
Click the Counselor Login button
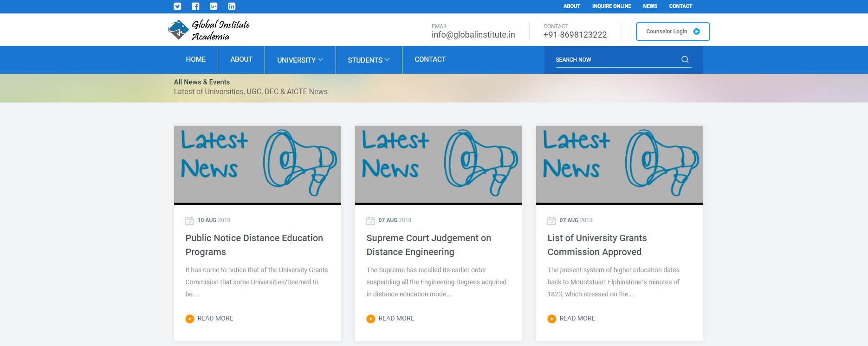pos(673,32)
